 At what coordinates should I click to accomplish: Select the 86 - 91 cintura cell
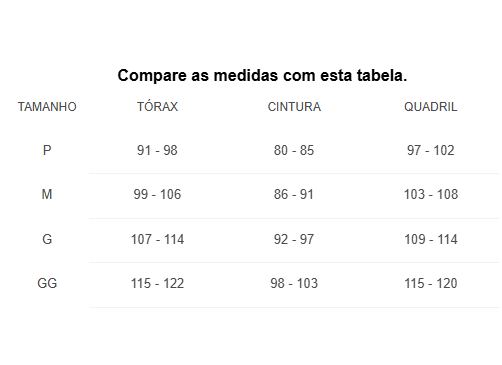click(294, 194)
